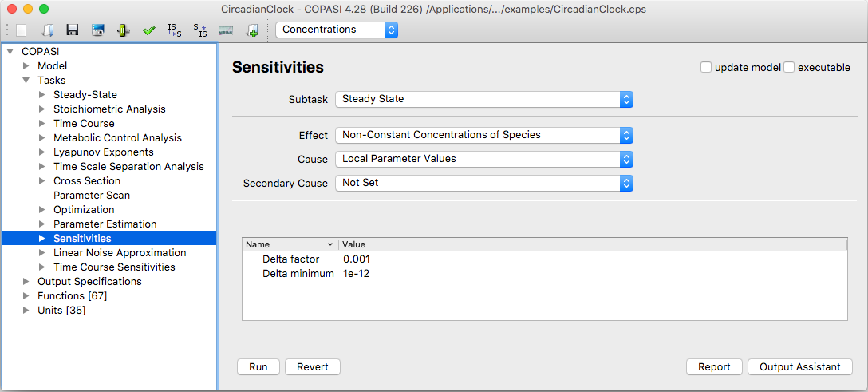Click the Run button
This screenshot has height=392, width=868.
[x=258, y=366]
